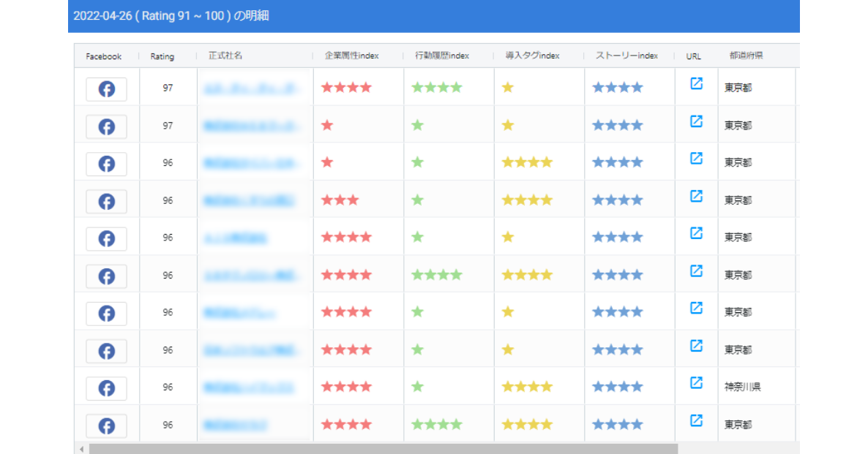Select the 導入タグindex column header
The height and width of the screenshot is (454, 868).
(532, 56)
